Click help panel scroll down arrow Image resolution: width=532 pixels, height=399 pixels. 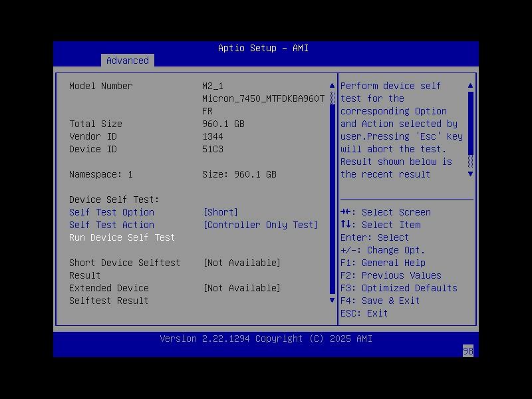(470, 174)
